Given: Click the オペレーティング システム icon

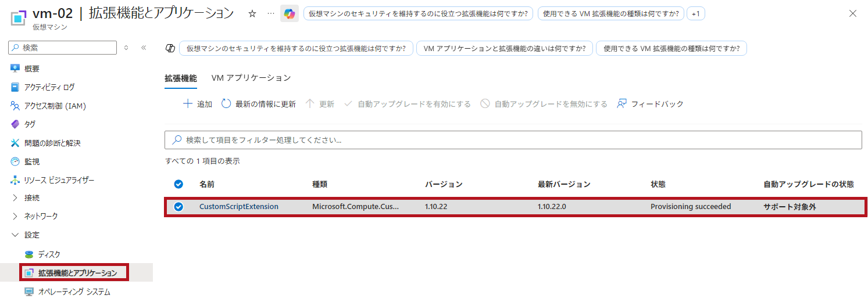Looking at the screenshot, I should coord(29,292).
